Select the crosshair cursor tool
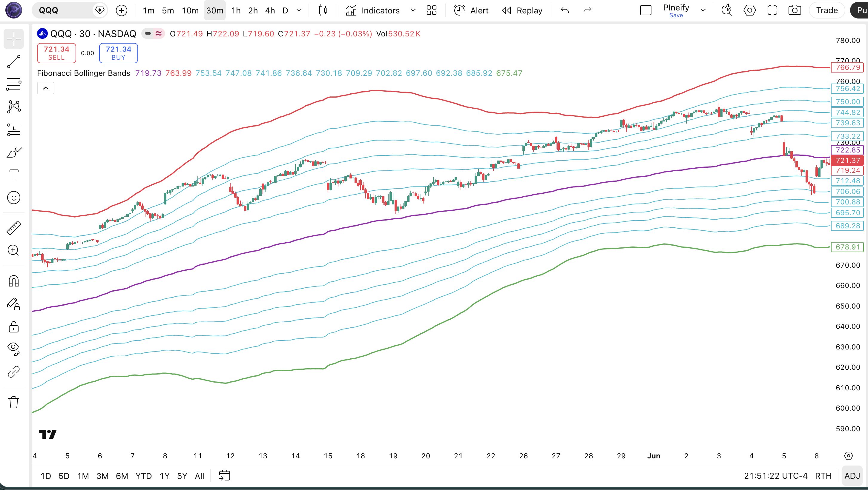The width and height of the screenshot is (868, 490). click(x=14, y=39)
